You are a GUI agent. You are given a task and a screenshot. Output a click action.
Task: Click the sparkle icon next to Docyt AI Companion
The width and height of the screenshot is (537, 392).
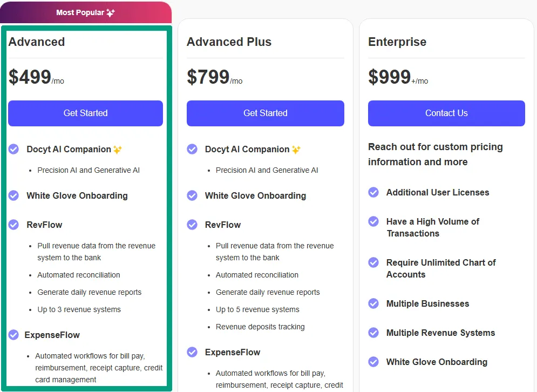click(118, 149)
